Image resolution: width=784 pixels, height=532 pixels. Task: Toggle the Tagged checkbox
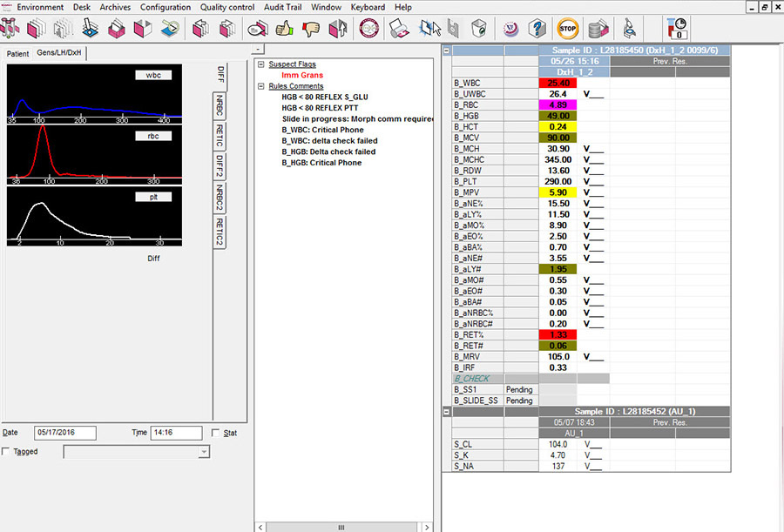coord(5,451)
